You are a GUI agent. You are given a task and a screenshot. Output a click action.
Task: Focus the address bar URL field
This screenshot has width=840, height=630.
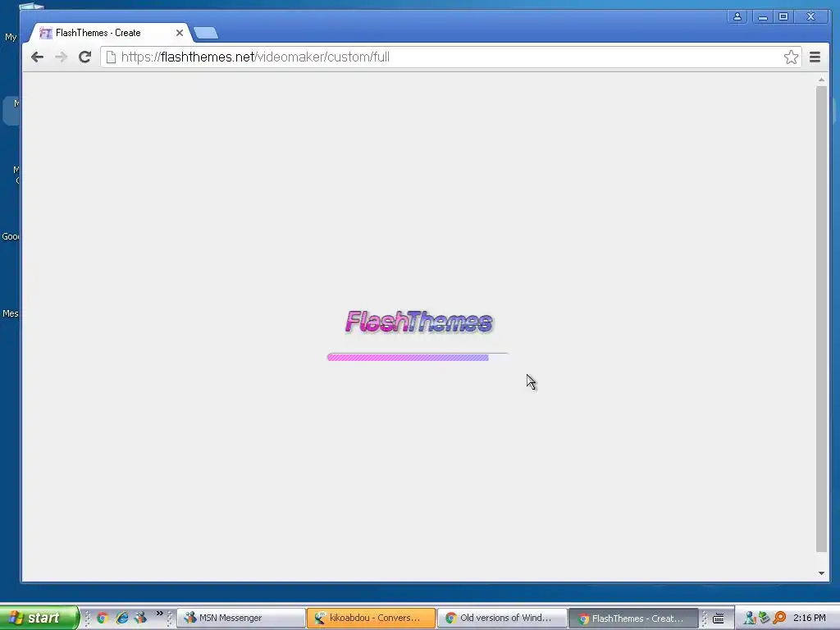click(450, 57)
